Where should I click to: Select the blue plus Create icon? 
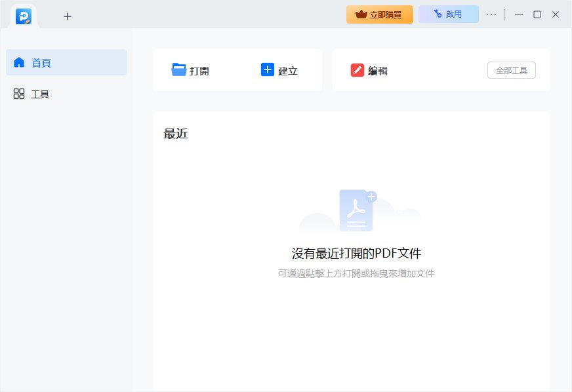267,69
